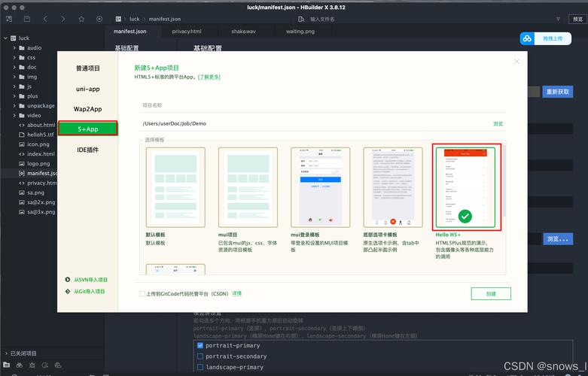Screen dimensions: 588x376
Task: Go forward with the right arrow icon
Action: coord(62,19)
